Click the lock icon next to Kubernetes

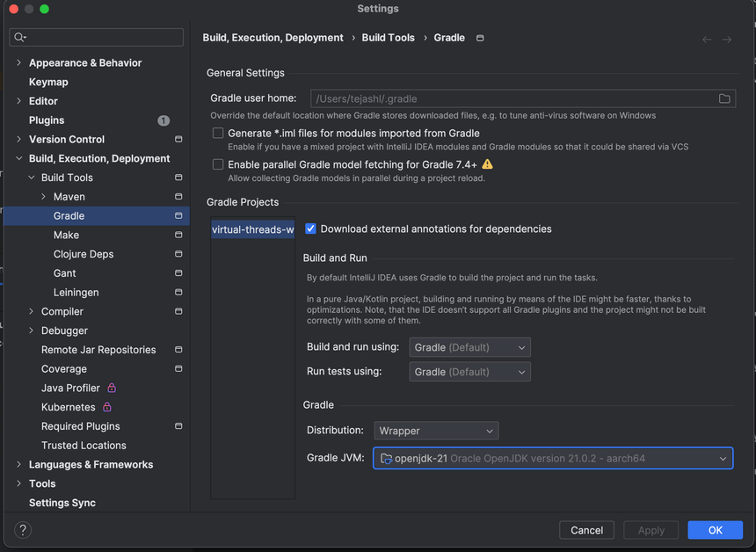(x=107, y=407)
